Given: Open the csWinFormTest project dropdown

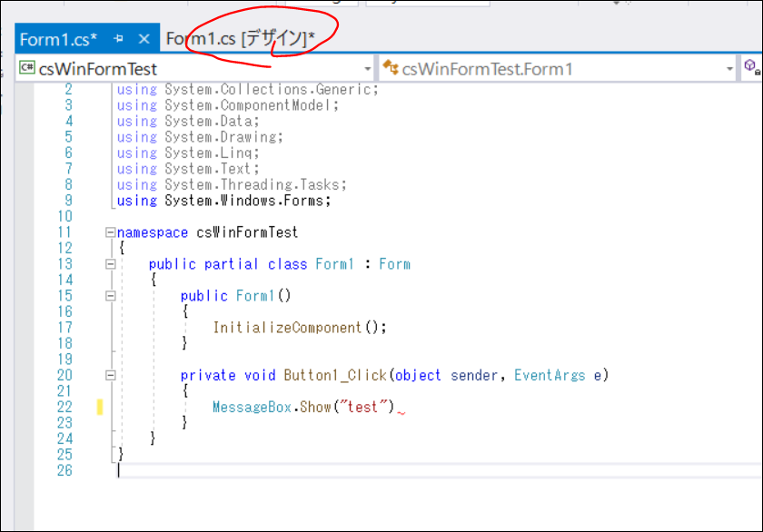Looking at the screenshot, I should click(367, 69).
